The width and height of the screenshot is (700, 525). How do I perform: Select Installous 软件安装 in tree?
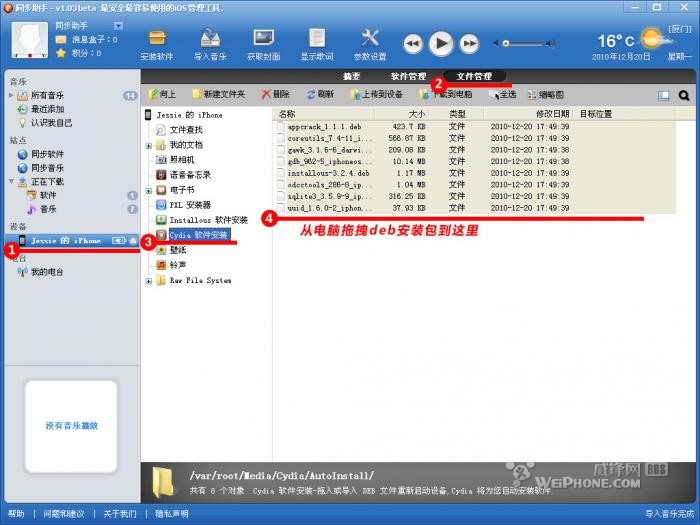pos(208,220)
